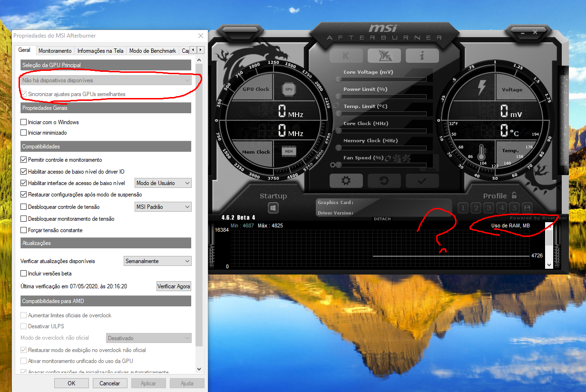586x392 pixels.
Task: Open fan settings gear beside Fan Speed slider
Action: [332, 165]
